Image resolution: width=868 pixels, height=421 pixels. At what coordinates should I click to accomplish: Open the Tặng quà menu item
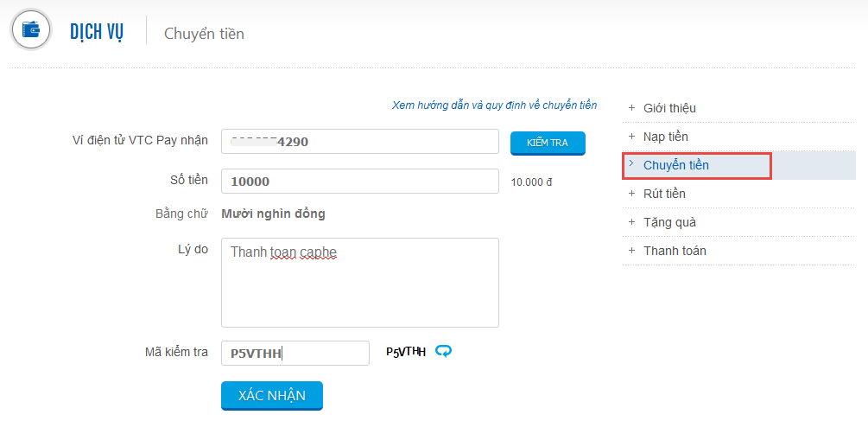click(x=669, y=222)
